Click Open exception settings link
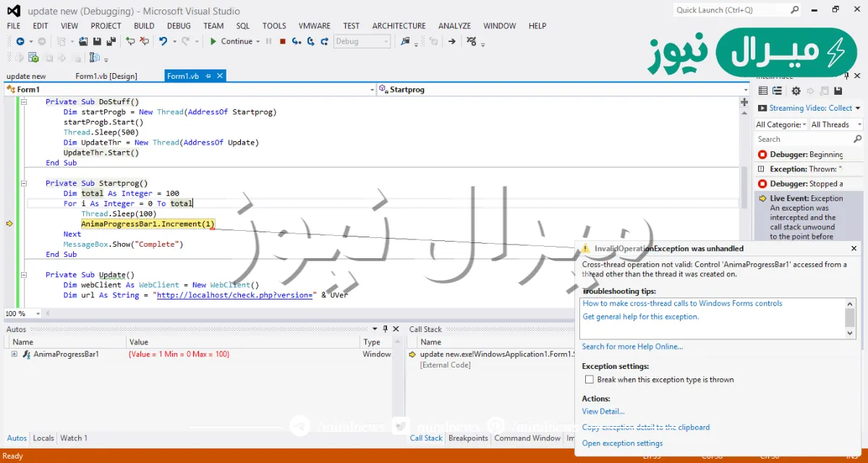This screenshot has width=868, height=463. coord(622,443)
